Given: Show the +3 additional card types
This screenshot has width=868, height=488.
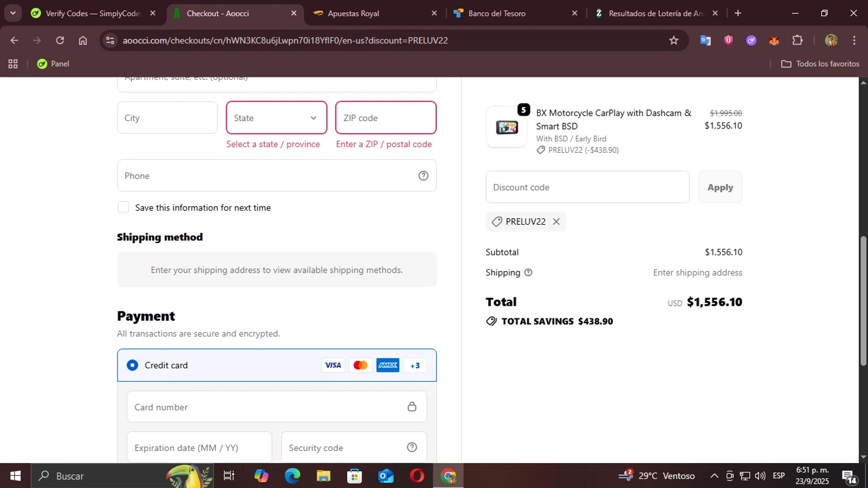Looking at the screenshot, I should point(415,365).
